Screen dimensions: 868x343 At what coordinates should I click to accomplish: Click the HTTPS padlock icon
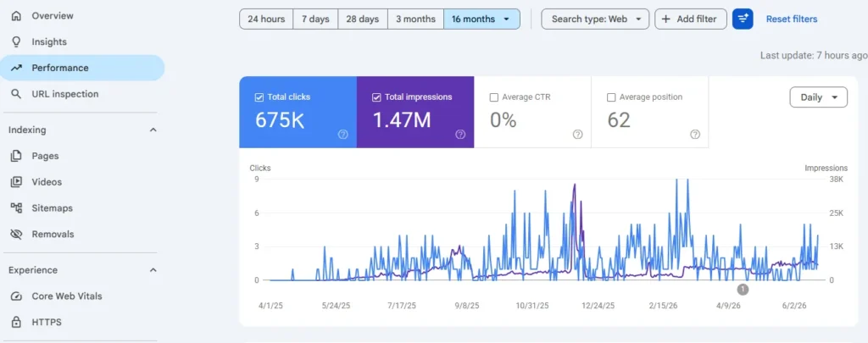click(16, 322)
